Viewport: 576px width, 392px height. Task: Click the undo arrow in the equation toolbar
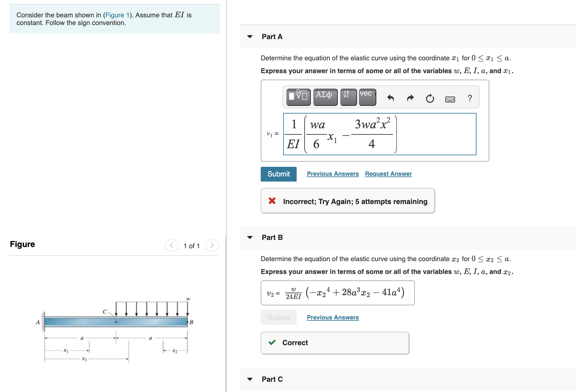pos(391,98)
